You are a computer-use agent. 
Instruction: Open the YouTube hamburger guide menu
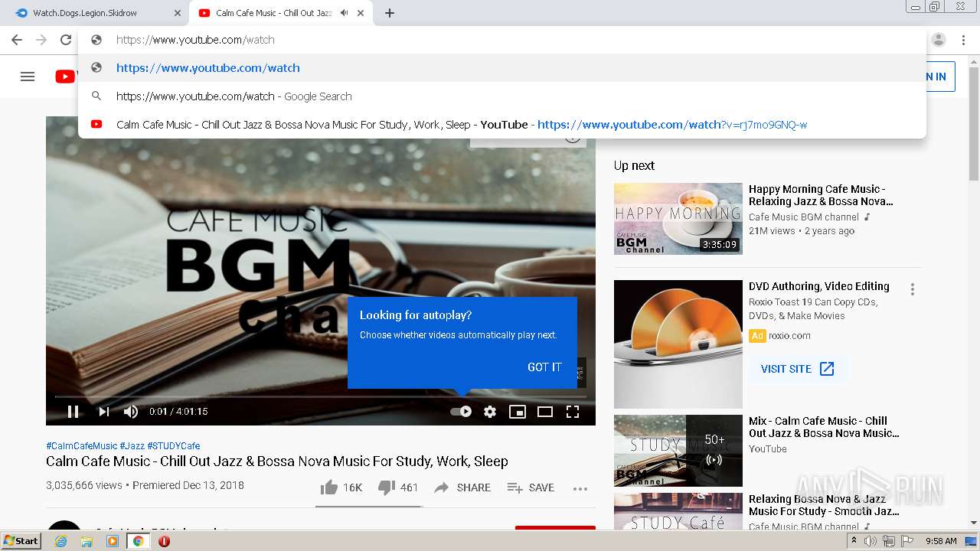[28, 77]
